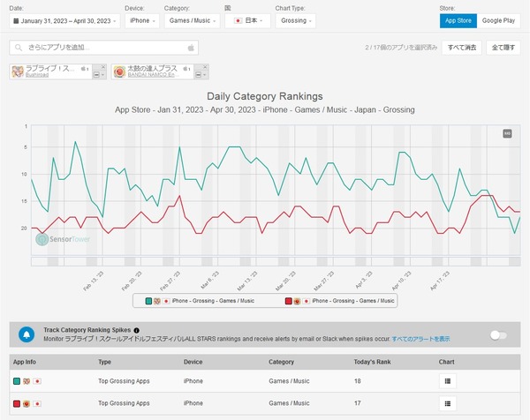Screen dimensions: 530x420
Task: Toggle green series legend label text
Action: (x=213, y=301)
